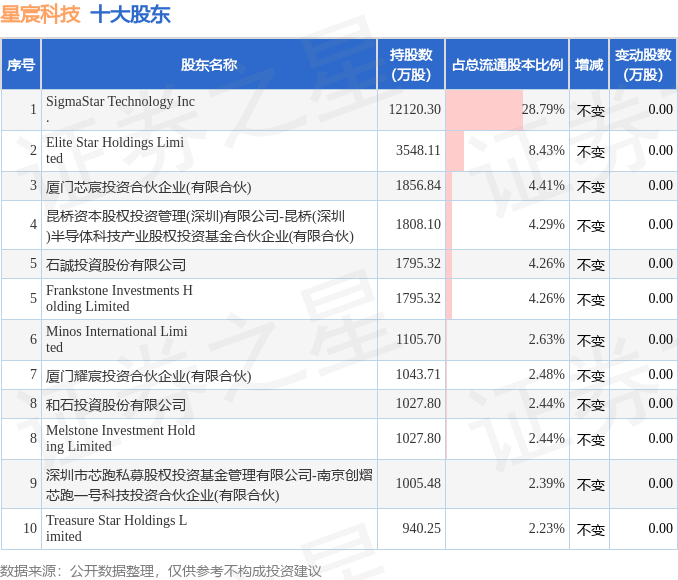This screenshot has width=678, height=580.
Task: Click the 2.39% percentage value
Action: click(547, 483)
